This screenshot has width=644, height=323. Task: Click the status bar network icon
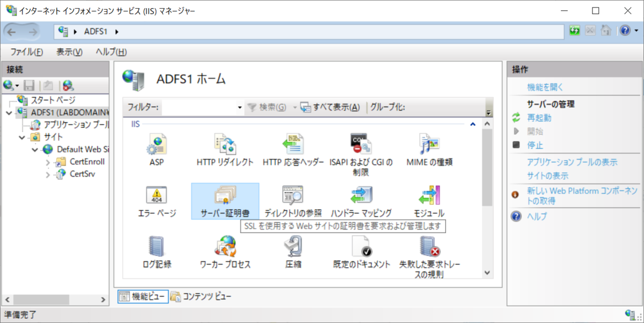click(631, 314)
